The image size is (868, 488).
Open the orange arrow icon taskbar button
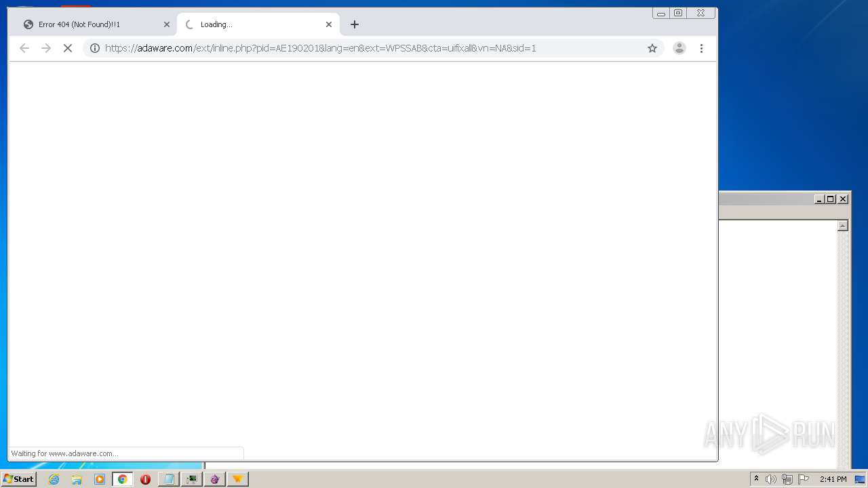[238, 479]
